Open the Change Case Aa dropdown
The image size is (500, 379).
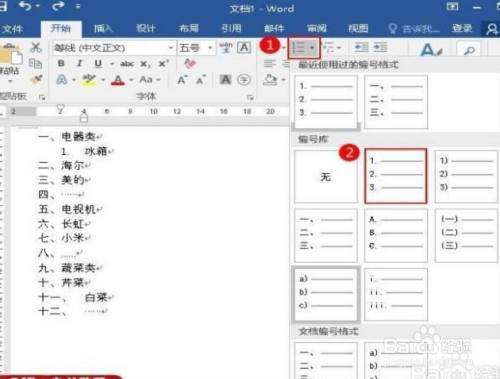coord(150,80)
